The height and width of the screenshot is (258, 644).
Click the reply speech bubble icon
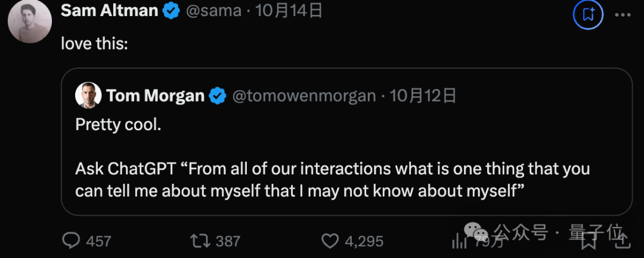72,241
